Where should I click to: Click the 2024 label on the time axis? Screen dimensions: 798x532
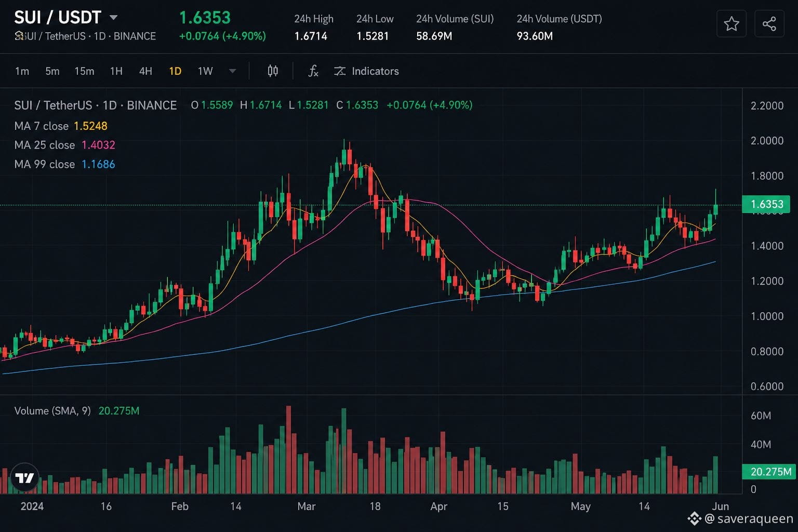point(32,507)
